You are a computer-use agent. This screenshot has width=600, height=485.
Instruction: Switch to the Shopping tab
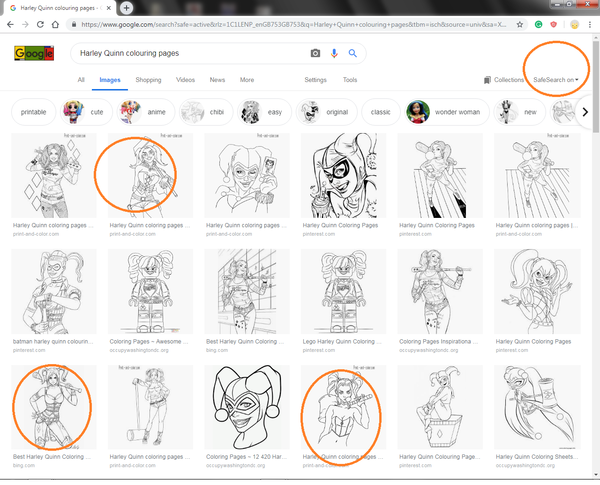tap(148, 80)
